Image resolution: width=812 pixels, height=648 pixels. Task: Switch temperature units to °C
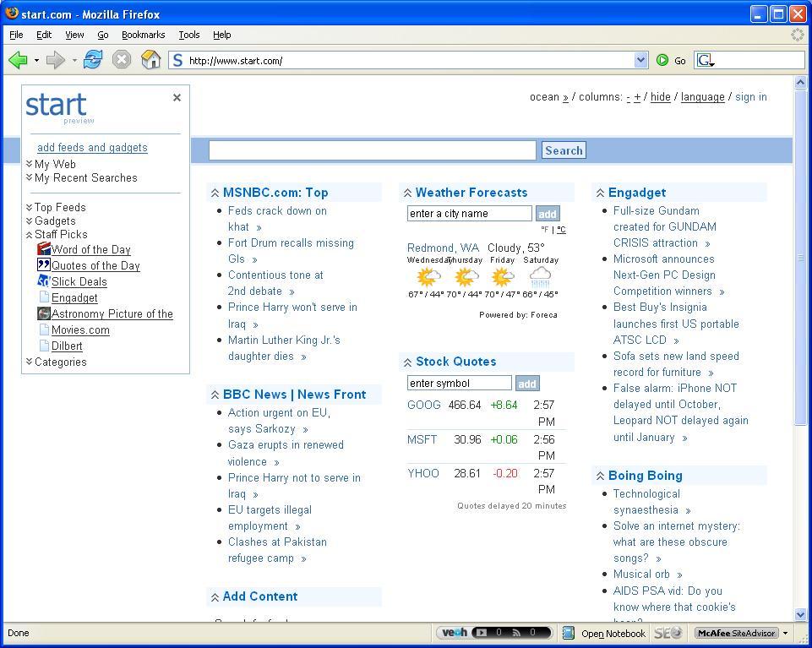coord(561,230)
